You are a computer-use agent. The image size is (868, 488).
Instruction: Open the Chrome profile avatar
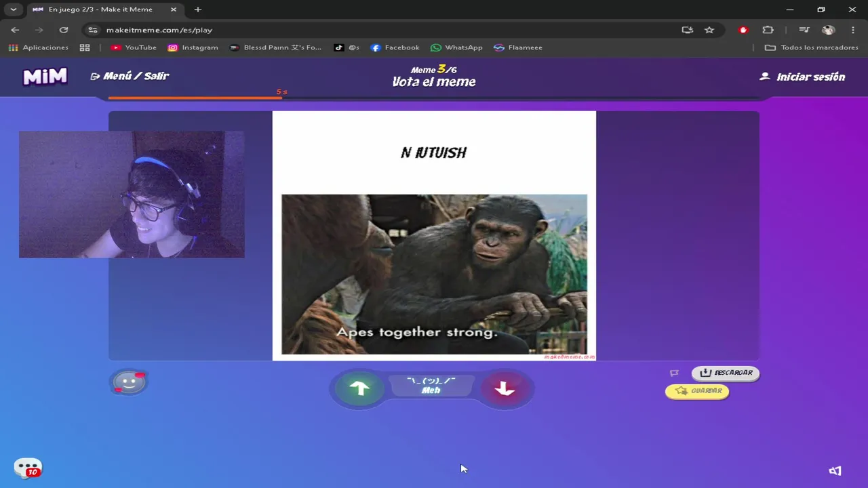(x=828, y=30)
